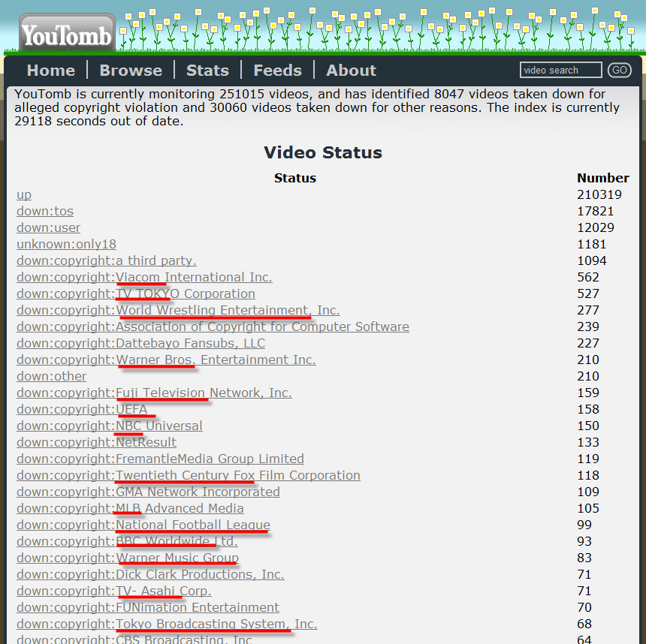View UEFA copyright takedowns
Image resolution: width=646 pixels, height=644 pixels.
point(82,409)
